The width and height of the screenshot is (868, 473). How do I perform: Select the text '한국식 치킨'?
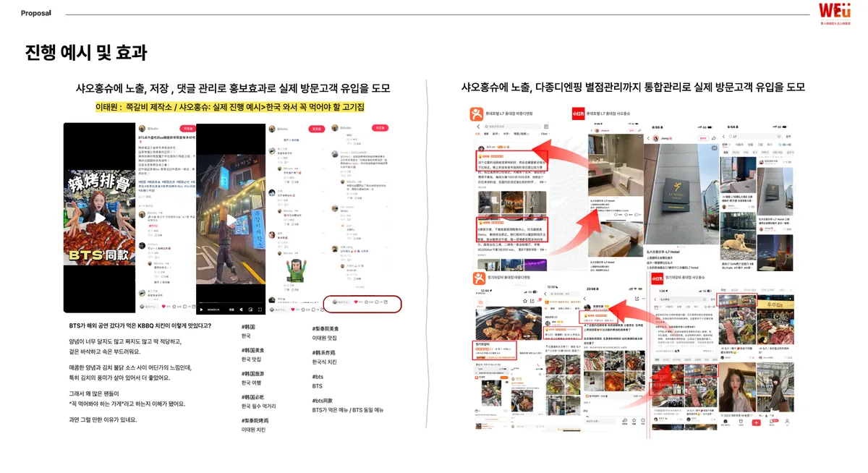[x=324, y=362]
